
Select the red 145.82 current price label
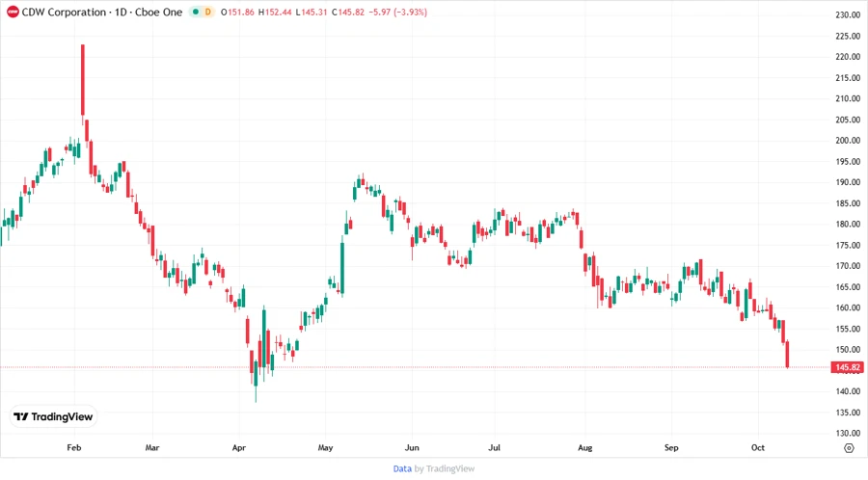pyautogui.click(x=848, y=367)
